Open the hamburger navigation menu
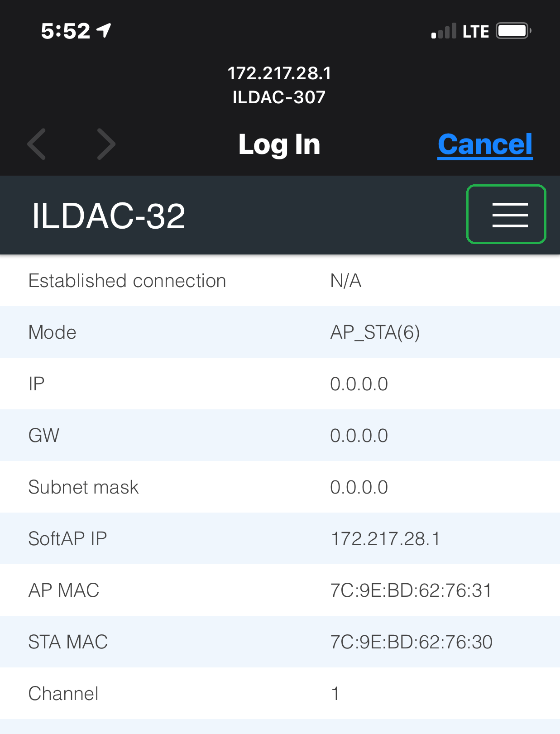 click(506, 214)
